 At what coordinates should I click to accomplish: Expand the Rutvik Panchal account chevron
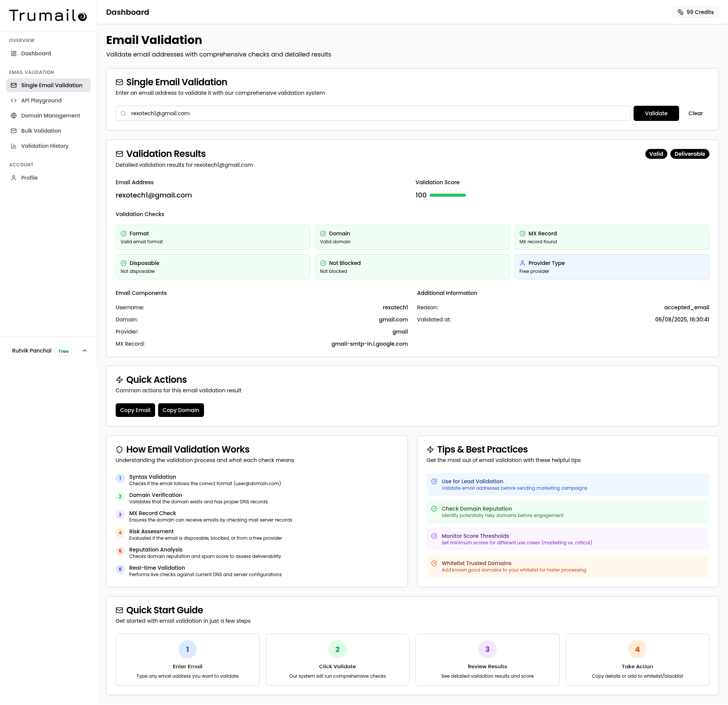pos(85,351)
